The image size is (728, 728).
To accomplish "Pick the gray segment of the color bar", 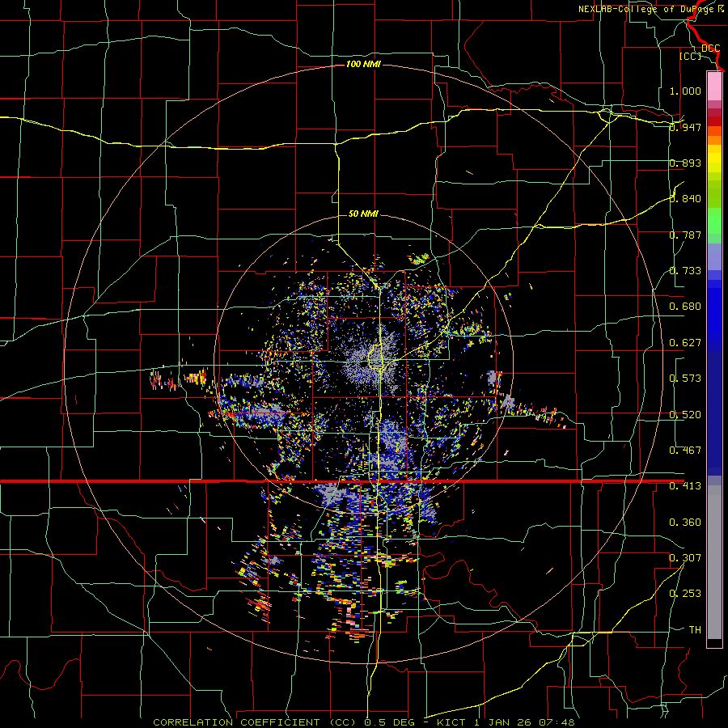I will 714,562.
